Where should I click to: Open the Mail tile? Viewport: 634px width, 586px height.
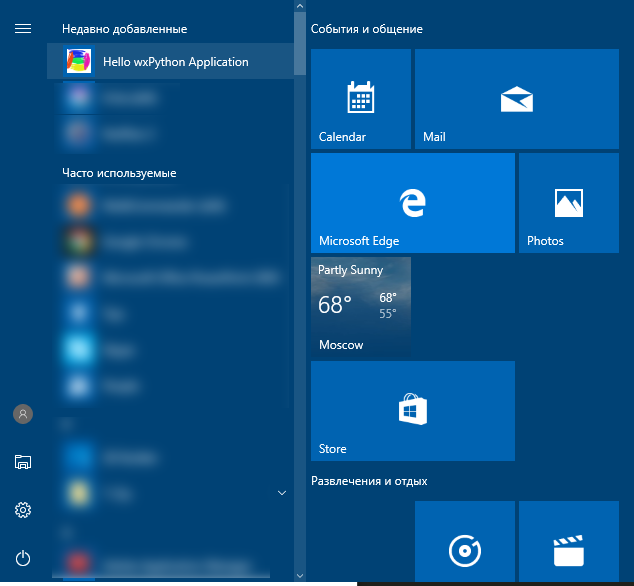pos(517,99)
